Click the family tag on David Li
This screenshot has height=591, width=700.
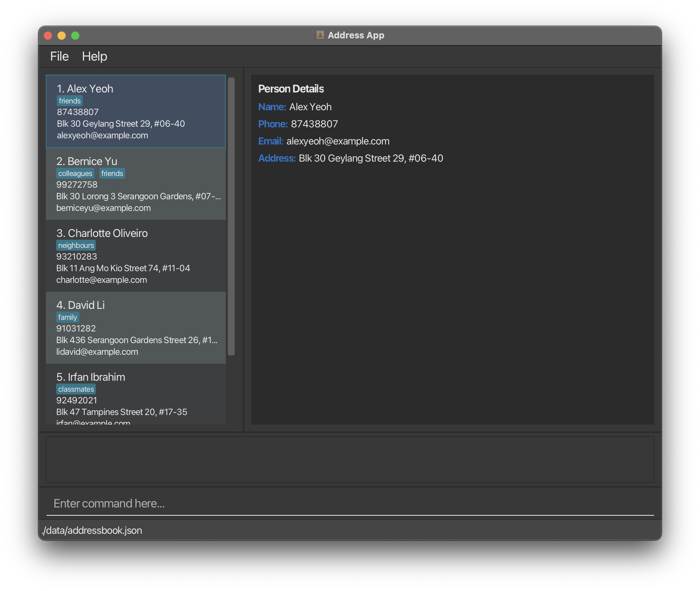pyautogui.click(x=67, y=317)
